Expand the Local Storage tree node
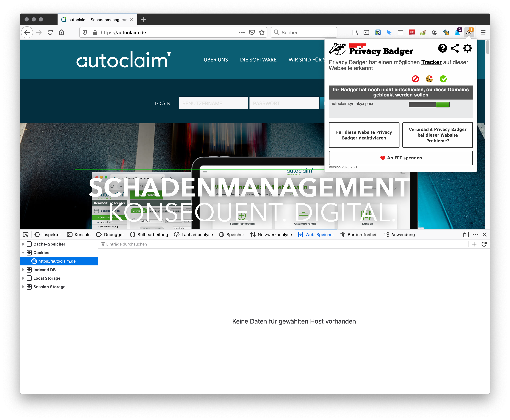510x420 pixels. point(23,278)
